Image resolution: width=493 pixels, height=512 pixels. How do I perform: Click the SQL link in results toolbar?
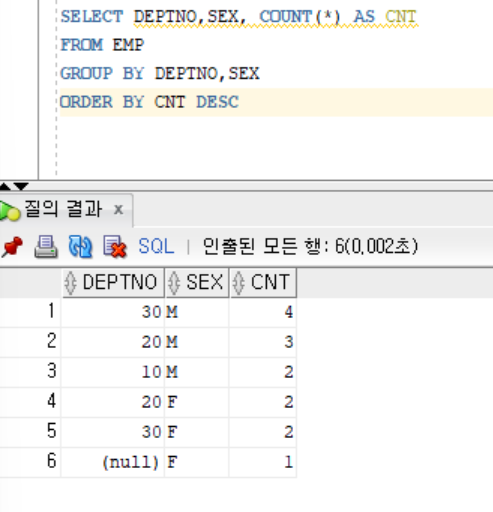coord(156,246)
